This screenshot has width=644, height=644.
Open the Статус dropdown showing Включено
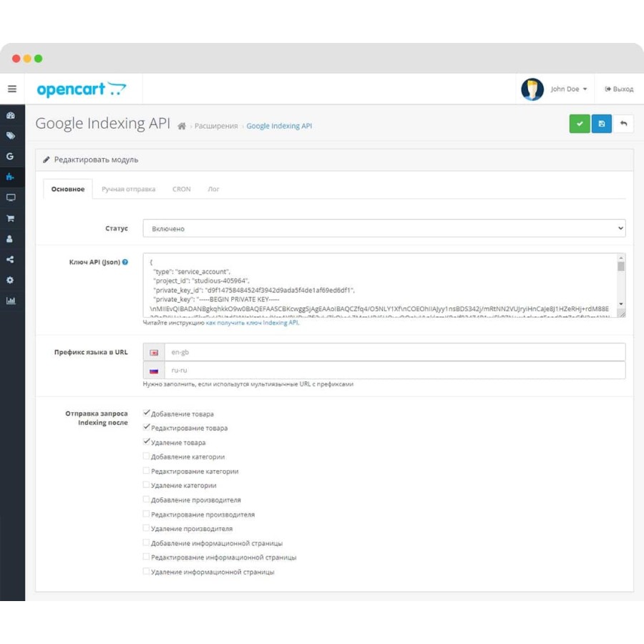pyautogui.click(x=384, y=228)
